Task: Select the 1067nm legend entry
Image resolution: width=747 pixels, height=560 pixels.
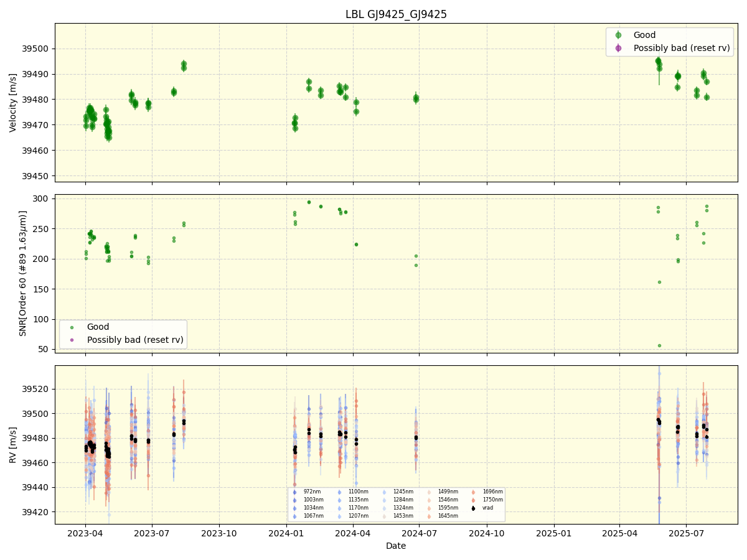Action: pos(313,516)
